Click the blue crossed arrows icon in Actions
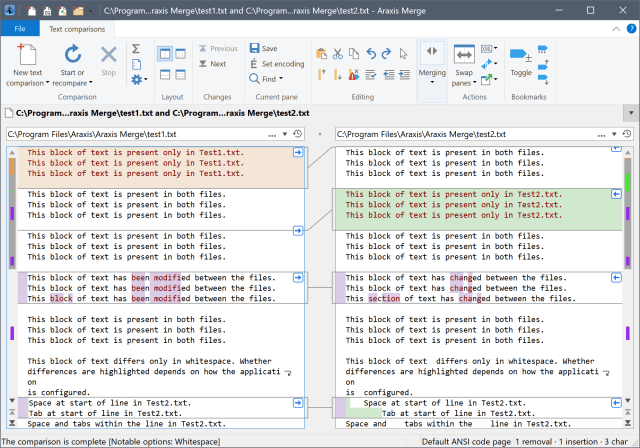The width and height of the screenshot is (640, 448). (x=487, y=64)
